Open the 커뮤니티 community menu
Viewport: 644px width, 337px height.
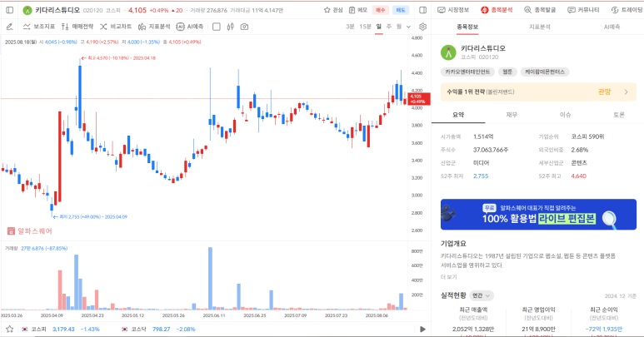[x=583, y=10]
